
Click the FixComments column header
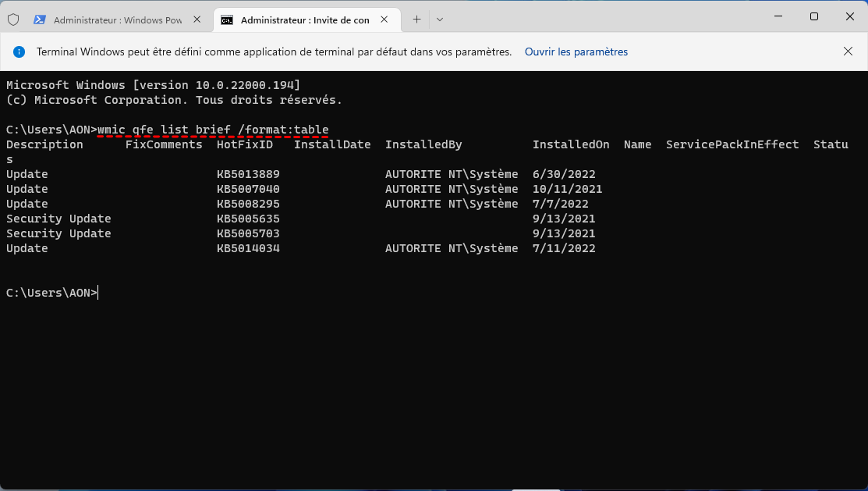point(164,144)
